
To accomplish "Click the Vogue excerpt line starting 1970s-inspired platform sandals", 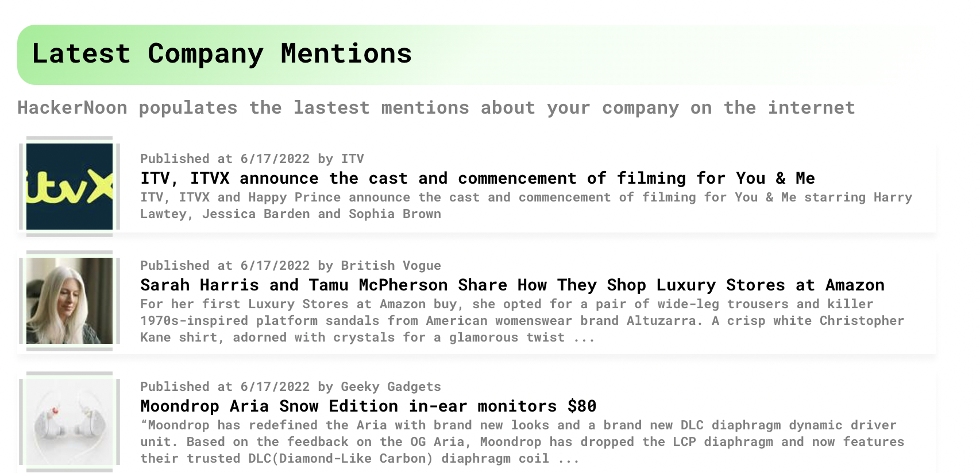I will [x=522, y=321].
